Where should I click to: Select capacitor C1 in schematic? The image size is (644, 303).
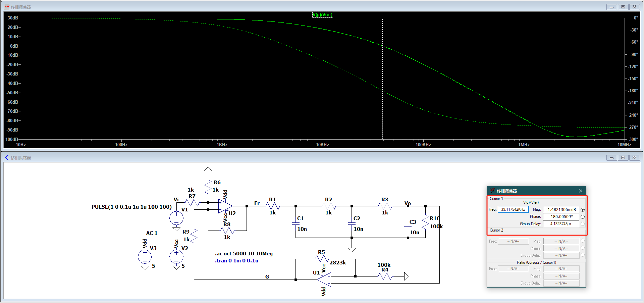(296, 224)
